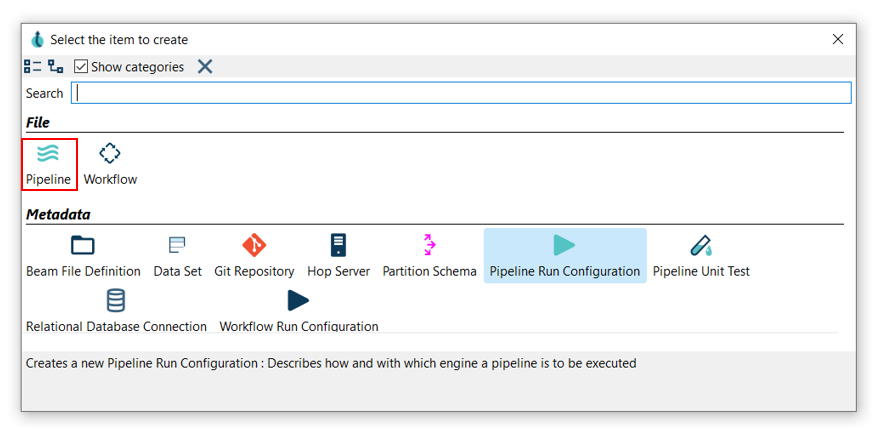Click the File category header
Image resolution: width=882 pixels, height=431 pixels.
coord(38,122)
